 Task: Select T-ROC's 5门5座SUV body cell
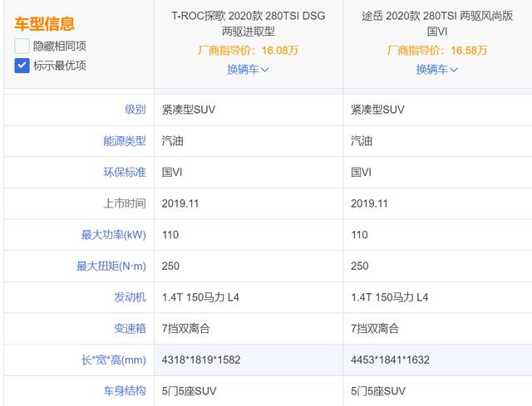249,391
